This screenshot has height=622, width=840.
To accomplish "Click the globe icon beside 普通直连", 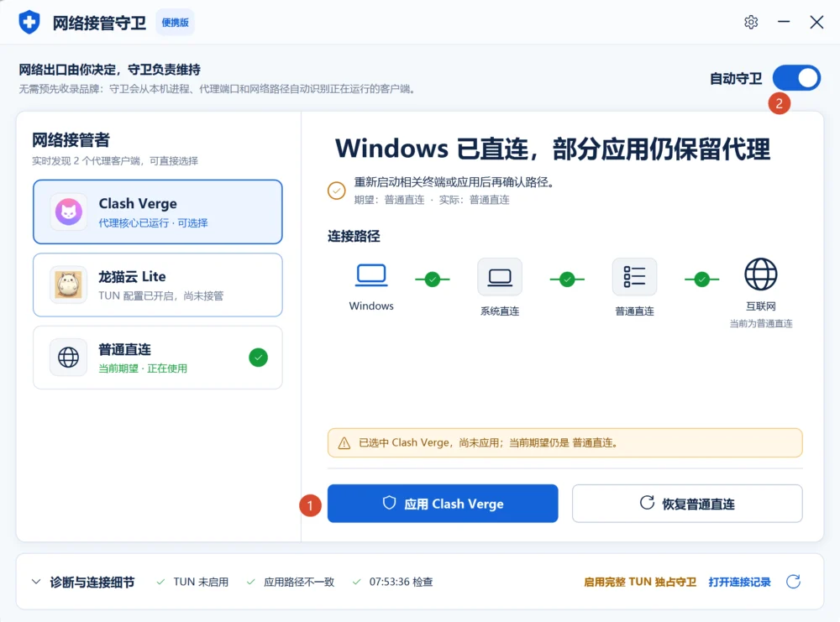I will pos(69,358).
